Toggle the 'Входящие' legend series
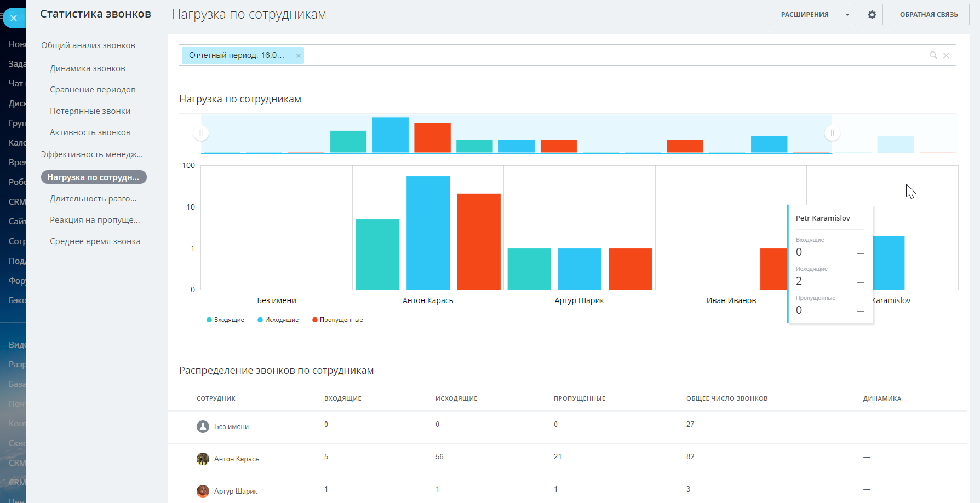 pyautogui.click(x=225, y=320)
